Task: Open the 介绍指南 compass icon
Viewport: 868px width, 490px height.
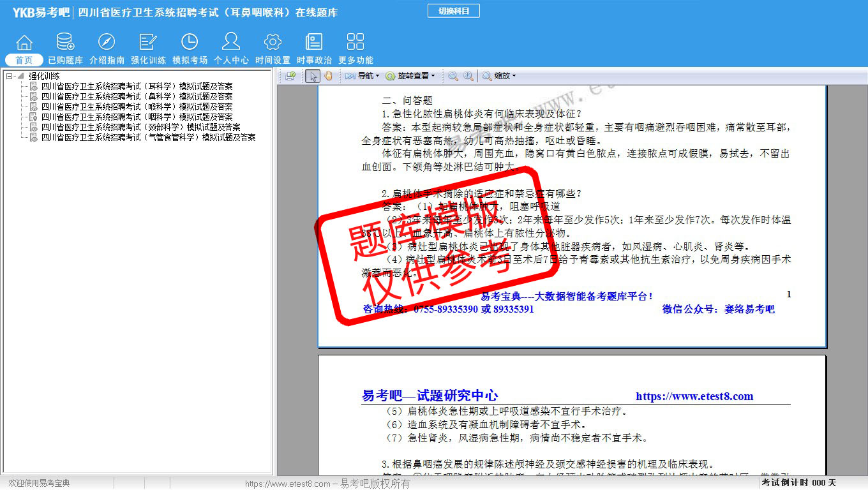Action: tap(107, 42)
